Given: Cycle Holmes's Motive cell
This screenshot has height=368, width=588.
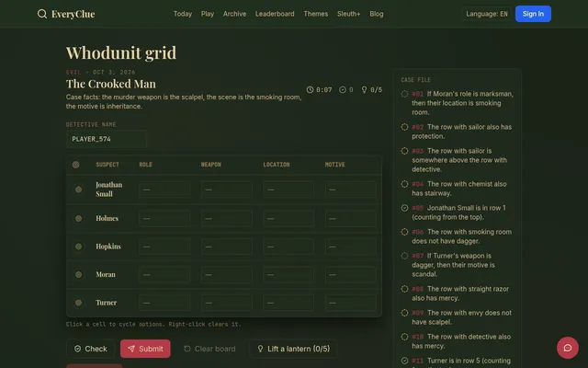Looking at the screenshot, I should (351, 219).
